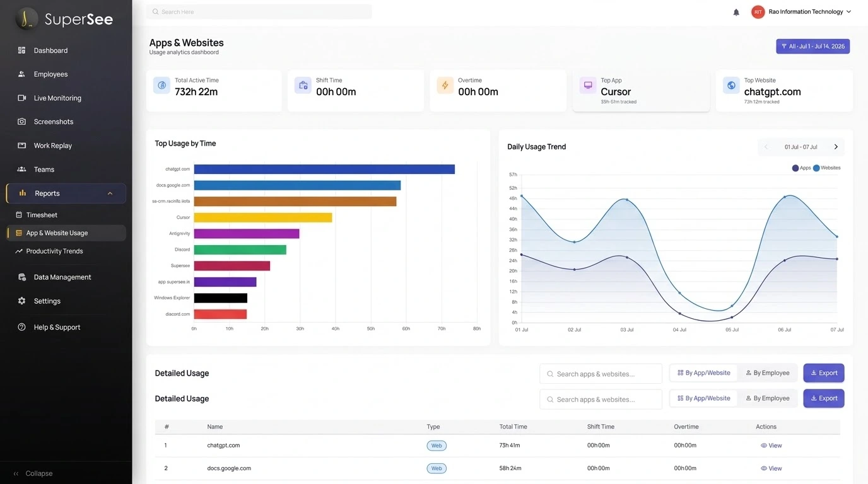
Task: Switch upper Detailed Usage to By Employee
Action: 768,373
